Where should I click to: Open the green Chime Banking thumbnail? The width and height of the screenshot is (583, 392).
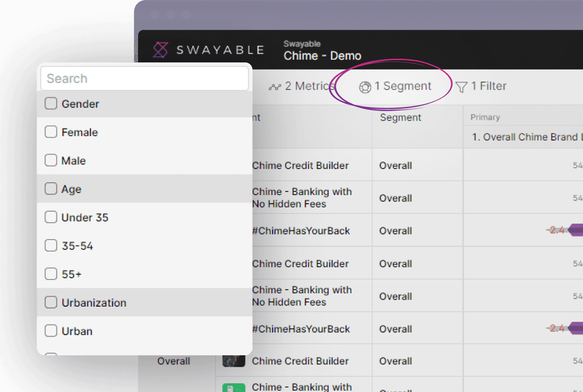coord(234,387)
